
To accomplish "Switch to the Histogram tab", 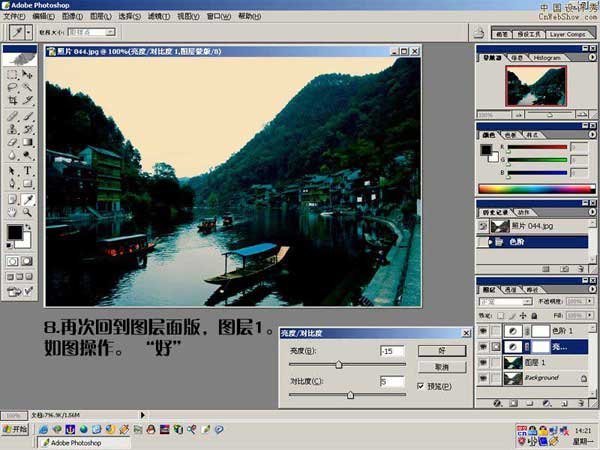I will coord(546,57).
